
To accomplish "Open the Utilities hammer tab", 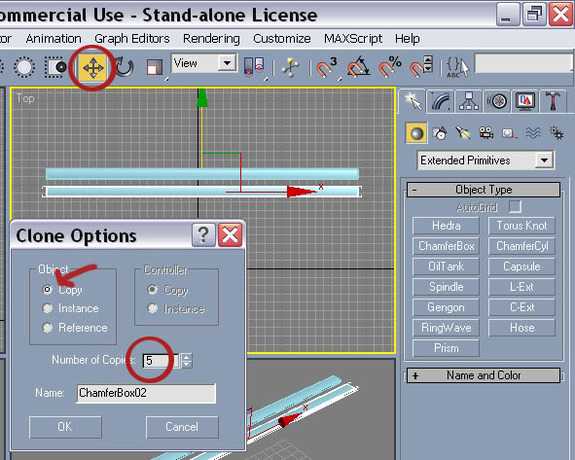I will 553,102.
